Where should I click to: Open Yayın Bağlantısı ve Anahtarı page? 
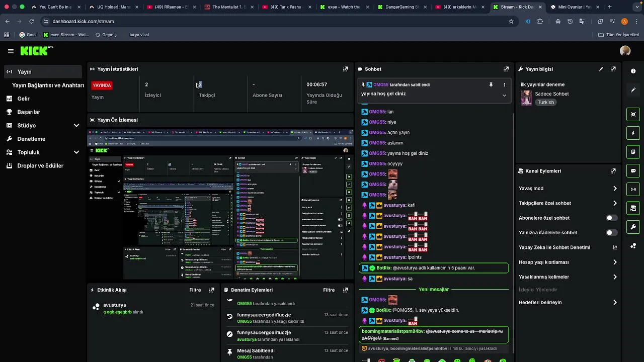[x=48, y=85]
